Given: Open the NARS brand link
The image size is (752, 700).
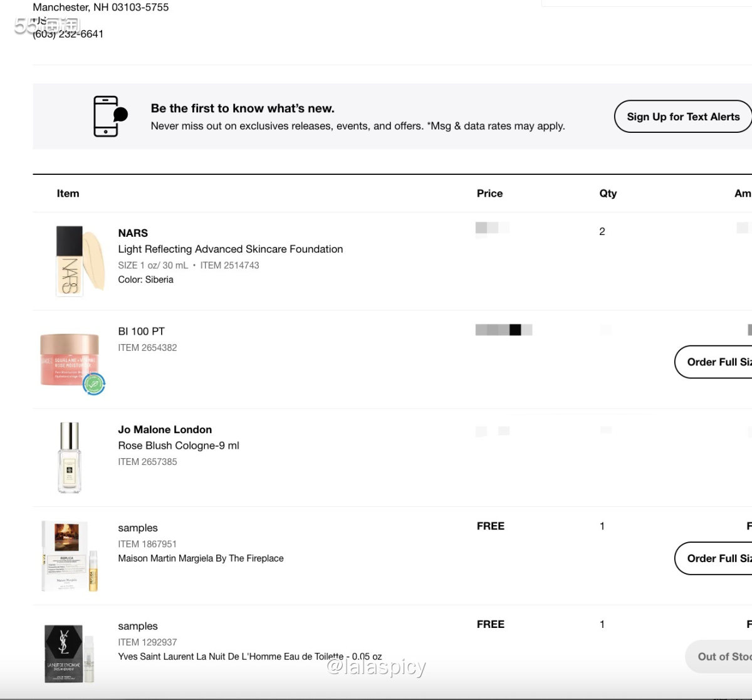Looking at the screenshot, I should [x=133, y=233].
